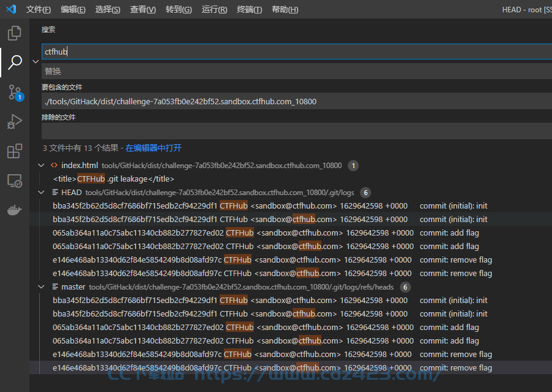Click the 搜索 panel title
The width and height of the screenshot is (552, 392).
coord(48,29)
